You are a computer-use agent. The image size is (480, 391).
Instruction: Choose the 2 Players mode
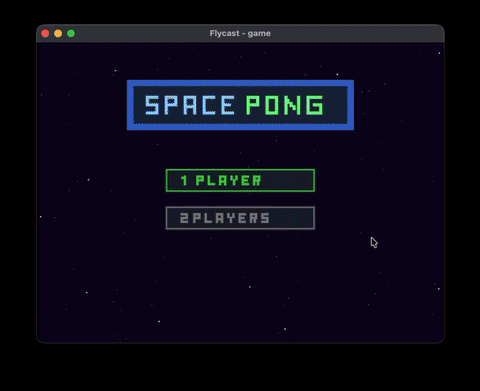coord(240,218)
